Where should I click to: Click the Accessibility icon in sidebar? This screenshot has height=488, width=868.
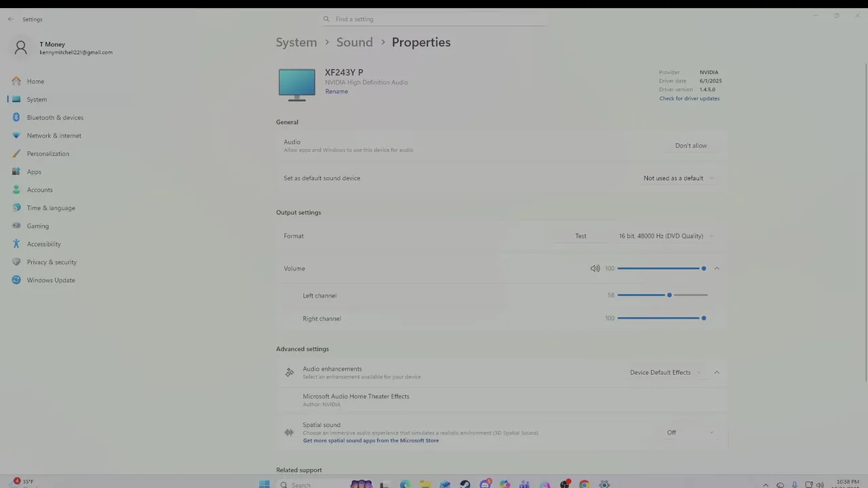(x=16, y=244)
